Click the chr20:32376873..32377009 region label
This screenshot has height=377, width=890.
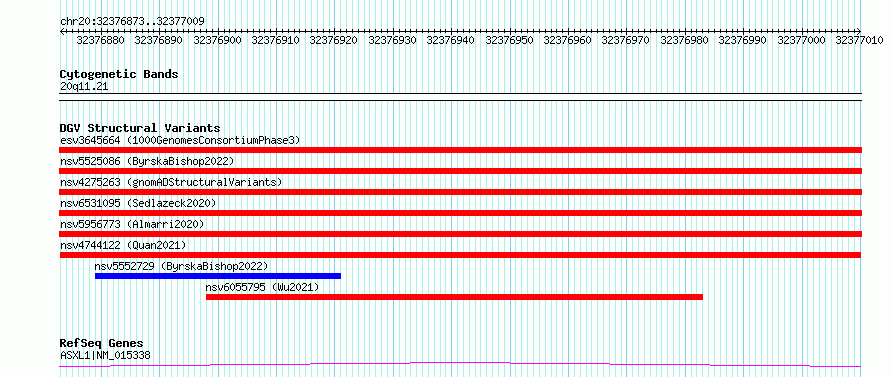coord(132,22)
